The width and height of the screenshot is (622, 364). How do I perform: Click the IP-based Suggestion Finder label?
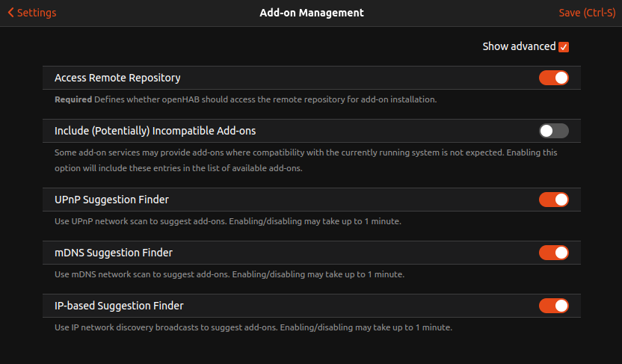tap(119, 306)
